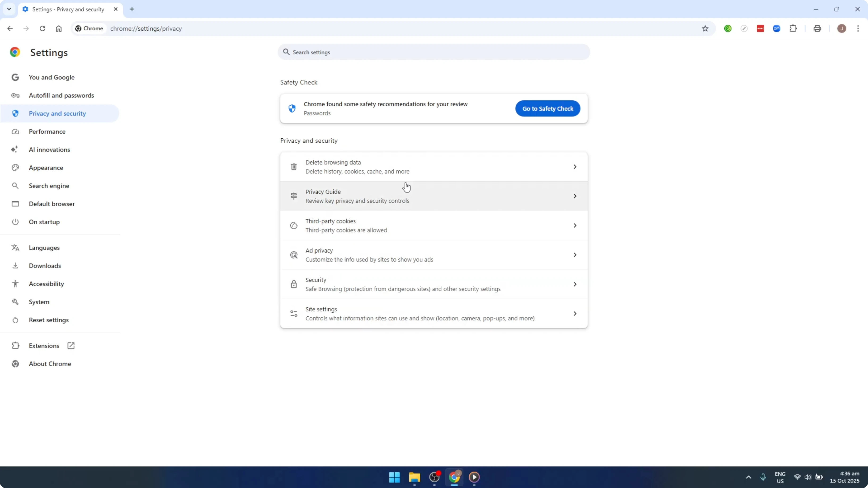Open the LastPass extension
868x488 pixels.
tap(760, 28)
